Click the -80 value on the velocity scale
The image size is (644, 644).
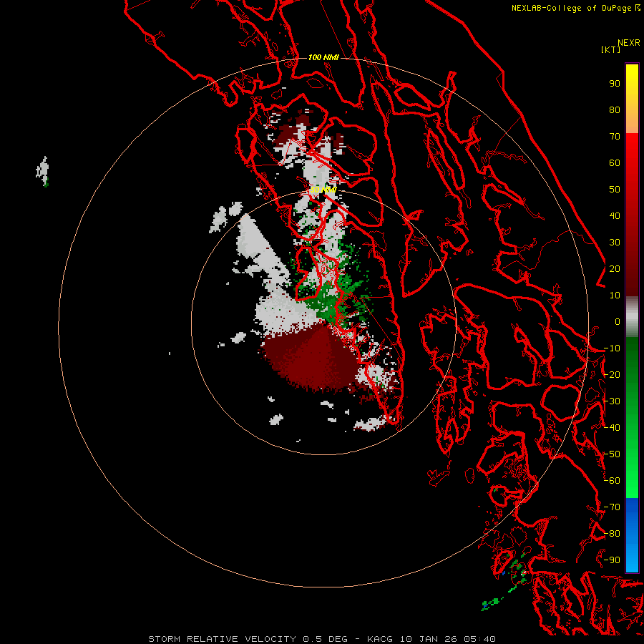(x=612, y=534)
